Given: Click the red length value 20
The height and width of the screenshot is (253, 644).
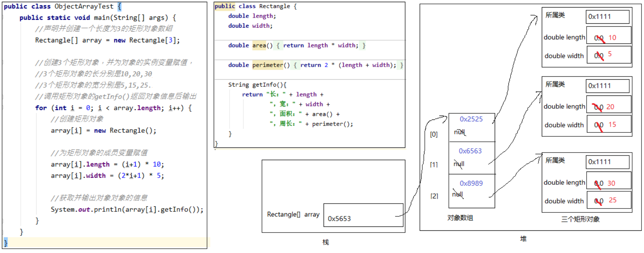Looking at the screenshot, I should click(x=610, y=107).
